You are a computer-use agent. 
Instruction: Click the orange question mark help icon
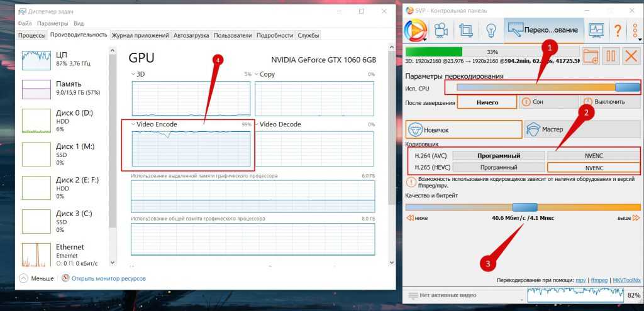[618, 30]
